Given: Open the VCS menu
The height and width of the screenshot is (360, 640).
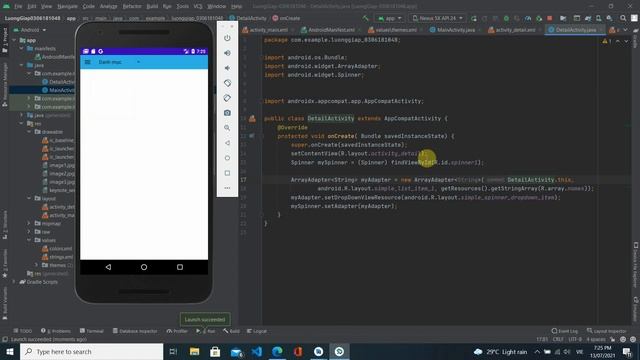Looking at the screenshot, I should coord(198,7).
